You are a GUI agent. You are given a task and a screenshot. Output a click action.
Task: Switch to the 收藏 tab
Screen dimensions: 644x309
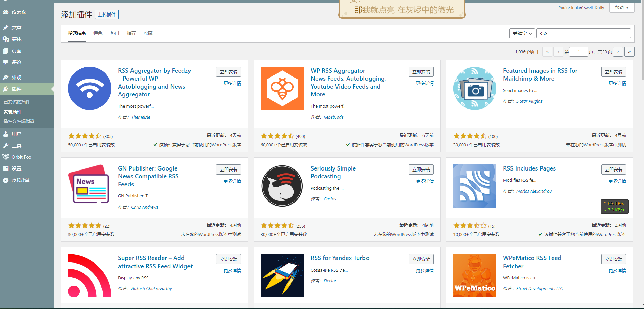coord(148,33)
